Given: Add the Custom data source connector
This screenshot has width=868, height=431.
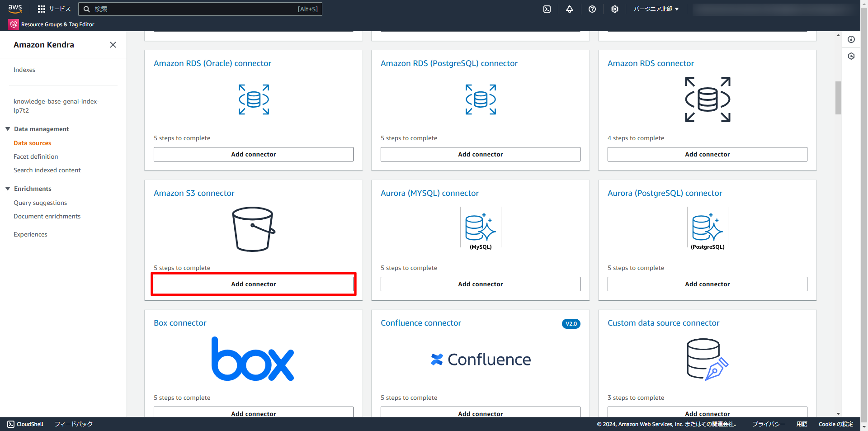Looking at the screenshot, I should point(708,412).
